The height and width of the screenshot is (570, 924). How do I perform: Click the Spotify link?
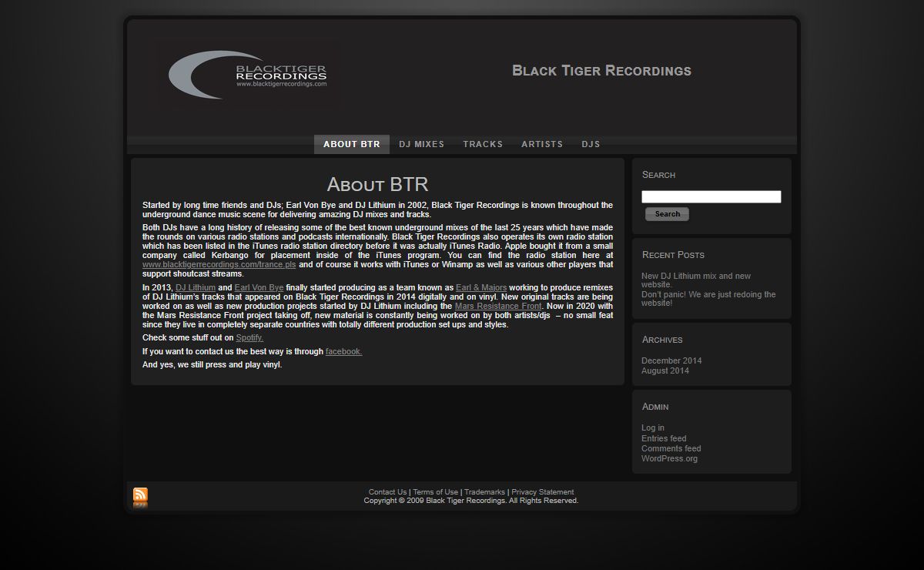pos(249,337)
